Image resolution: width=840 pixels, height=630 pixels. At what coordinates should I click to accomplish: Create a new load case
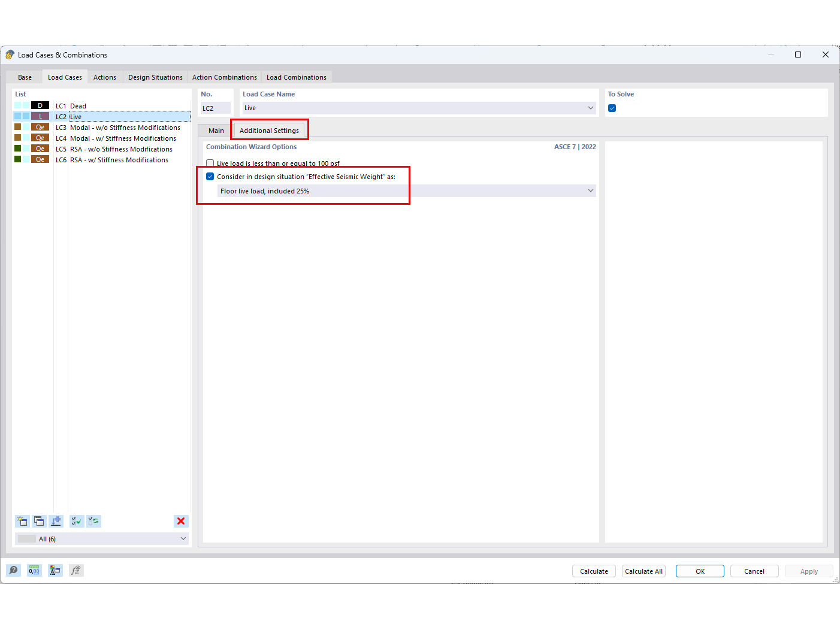[22, 521]
